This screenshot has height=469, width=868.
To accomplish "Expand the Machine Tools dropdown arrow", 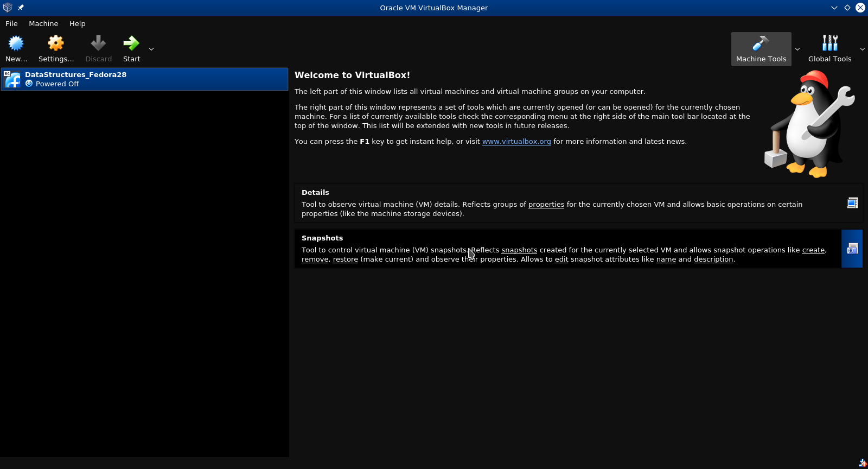I will point(797,49).
